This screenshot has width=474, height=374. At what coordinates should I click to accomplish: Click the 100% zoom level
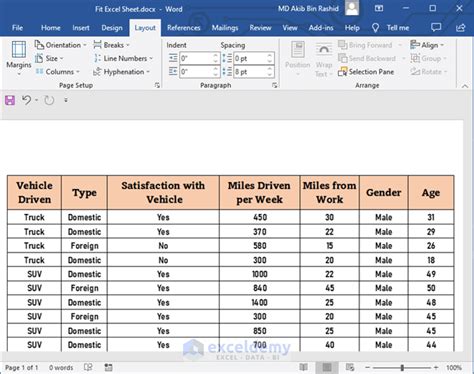[x=454, y=368]
